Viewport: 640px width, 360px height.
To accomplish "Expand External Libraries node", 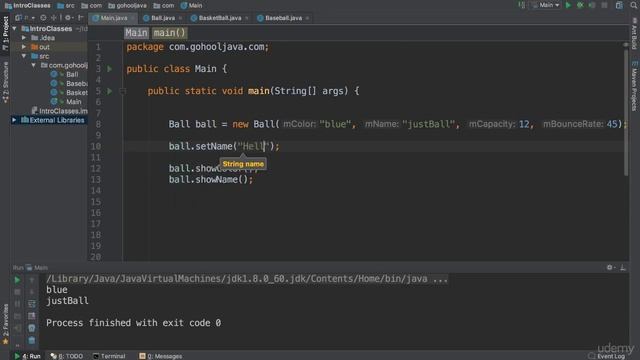I will (x=14, y=120).
